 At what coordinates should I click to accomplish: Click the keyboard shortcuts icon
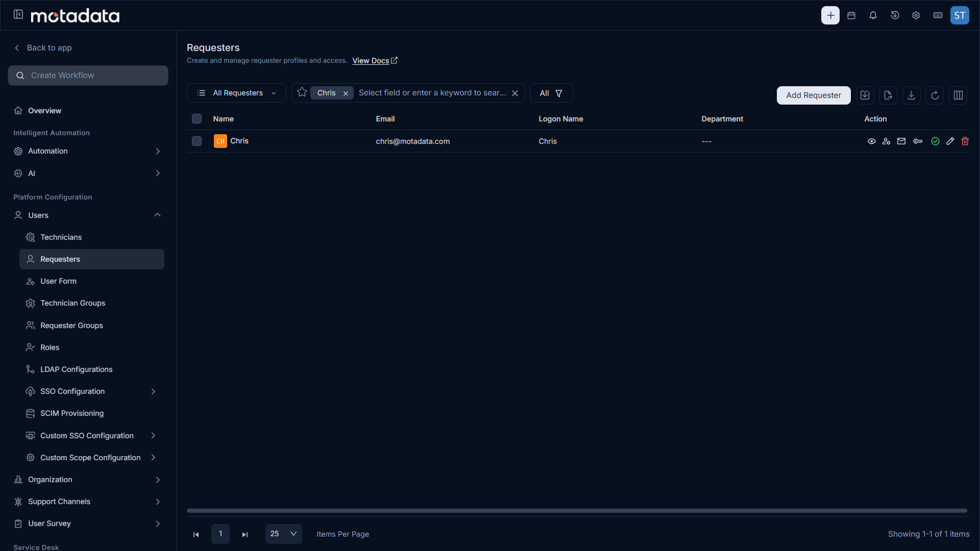pyautogui.click(x=938, y=15)
